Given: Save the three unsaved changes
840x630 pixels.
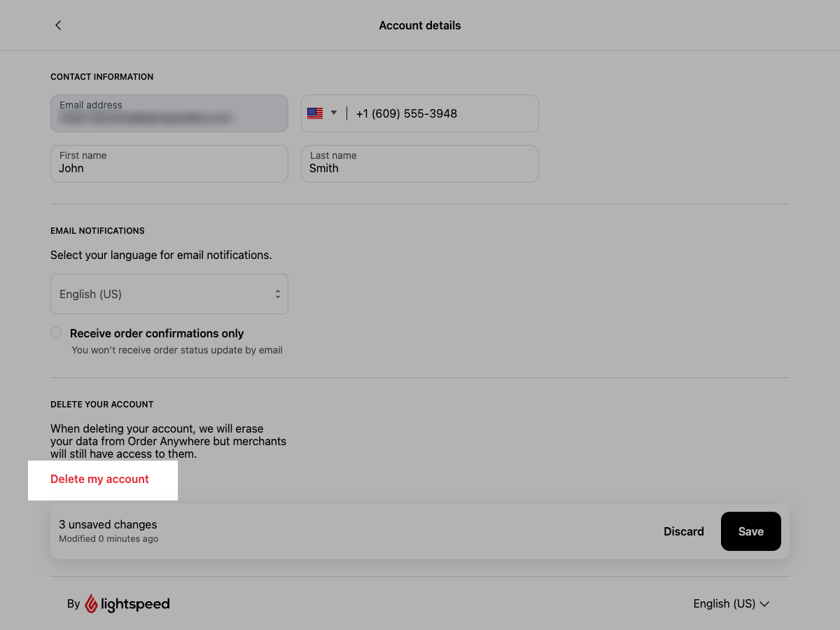Looking at the screenshot, I should pyautogui.click(x=750, y=531).
